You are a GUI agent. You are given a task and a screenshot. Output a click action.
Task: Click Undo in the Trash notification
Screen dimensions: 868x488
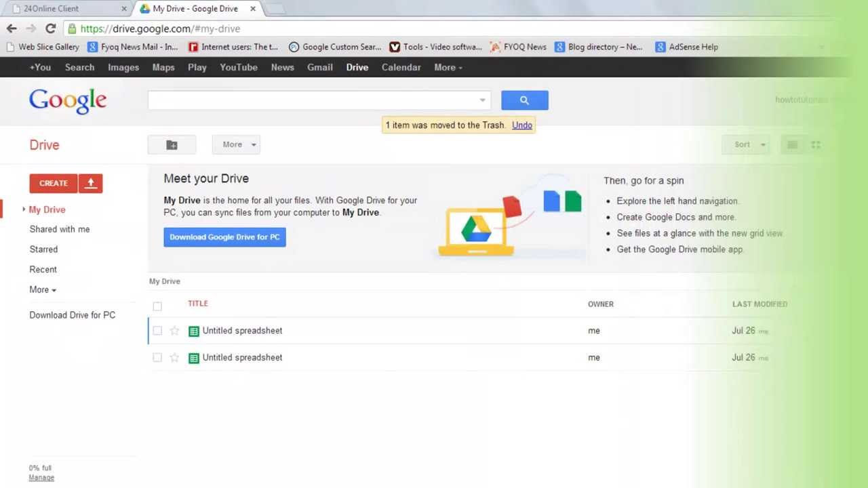tap(522, 125)
